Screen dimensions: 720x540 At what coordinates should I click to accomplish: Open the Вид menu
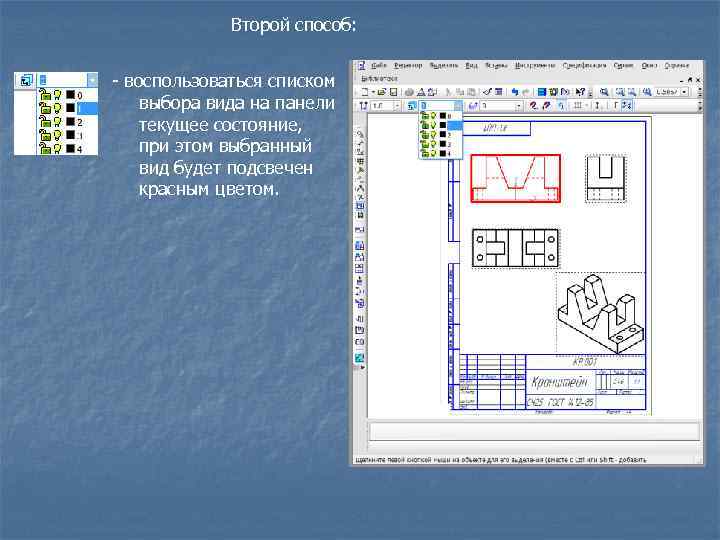point(472,66)
